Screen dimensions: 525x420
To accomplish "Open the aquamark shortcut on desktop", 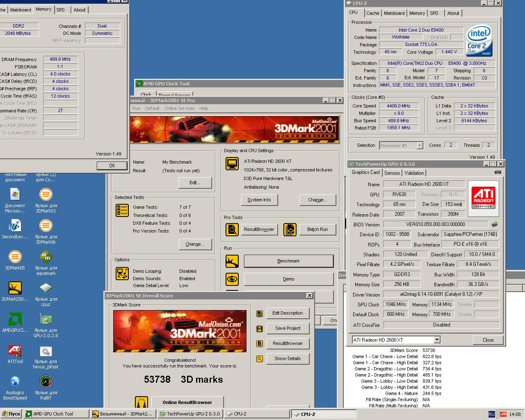I will coord(46,257).
